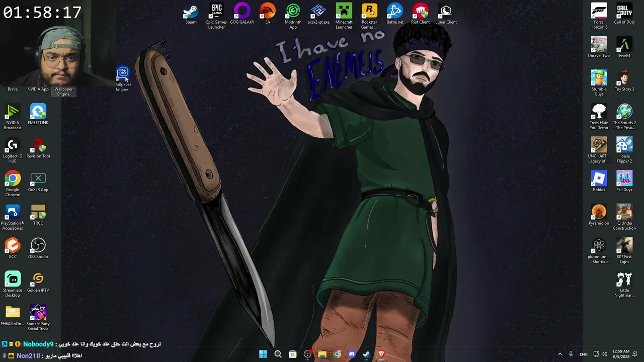Image resolution: width=644 pixels, height=362 pixels.
Task: Open Windows Search from the taskbar
Action: point(278,354)
